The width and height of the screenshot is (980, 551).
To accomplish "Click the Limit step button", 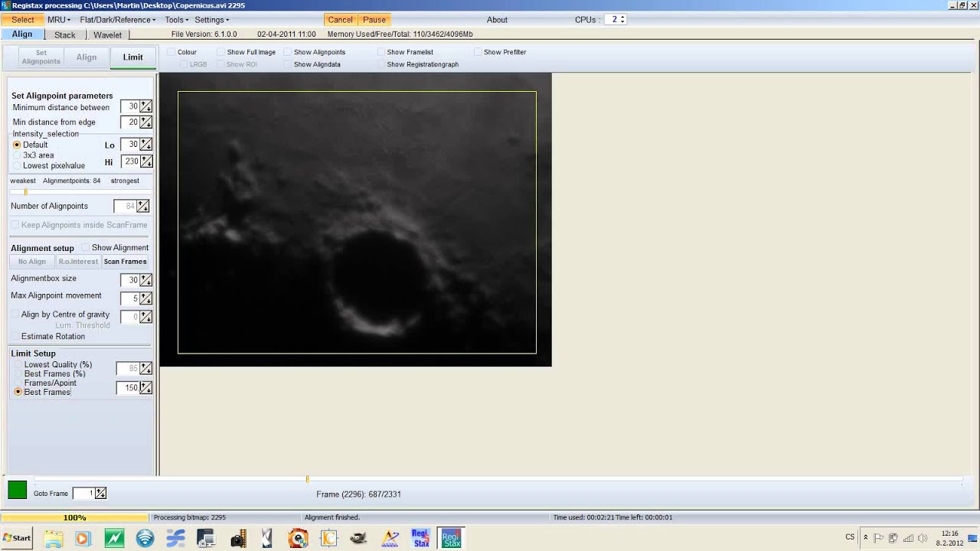I will pyautogui.click(x=132, y=57).
